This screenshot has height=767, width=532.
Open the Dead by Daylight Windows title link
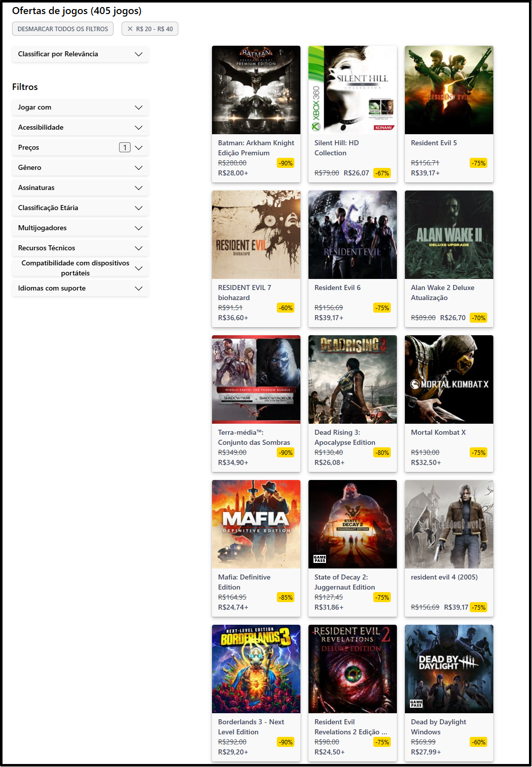[439, 727]
